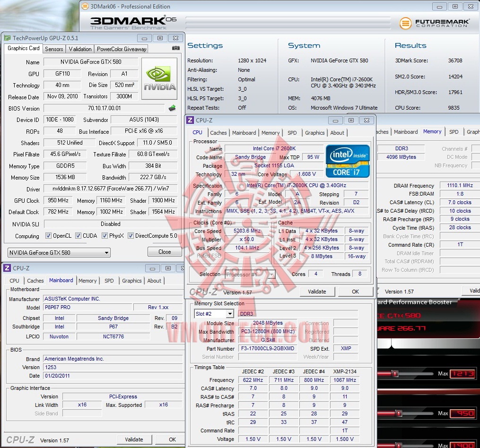This screenshot has height=448, width=480.
Task: Click the GPU-Z Name field
Action: coord(91,62)
